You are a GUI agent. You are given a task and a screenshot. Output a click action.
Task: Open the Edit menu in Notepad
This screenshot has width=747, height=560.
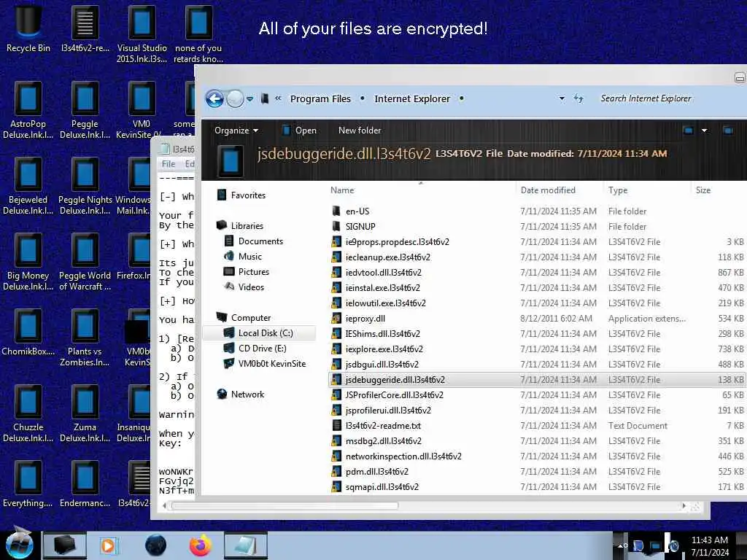click(190, 164)
